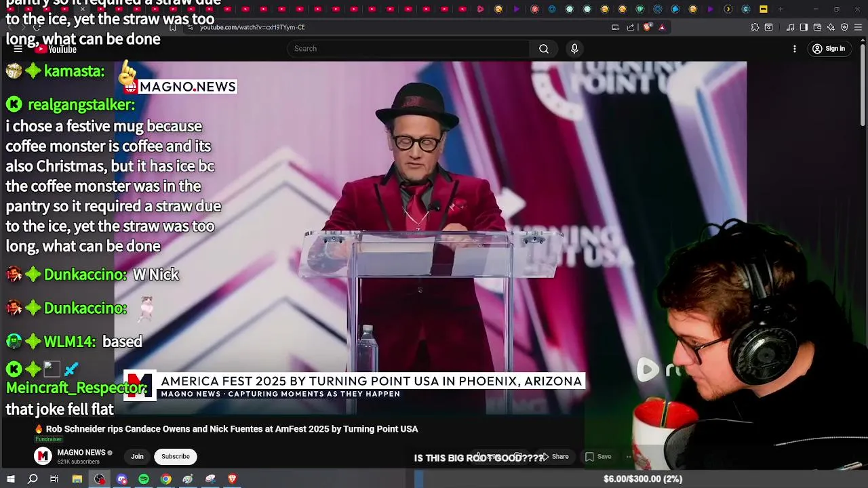
Task: Save the video with the Save button
Action: click(x=598, y=456)
